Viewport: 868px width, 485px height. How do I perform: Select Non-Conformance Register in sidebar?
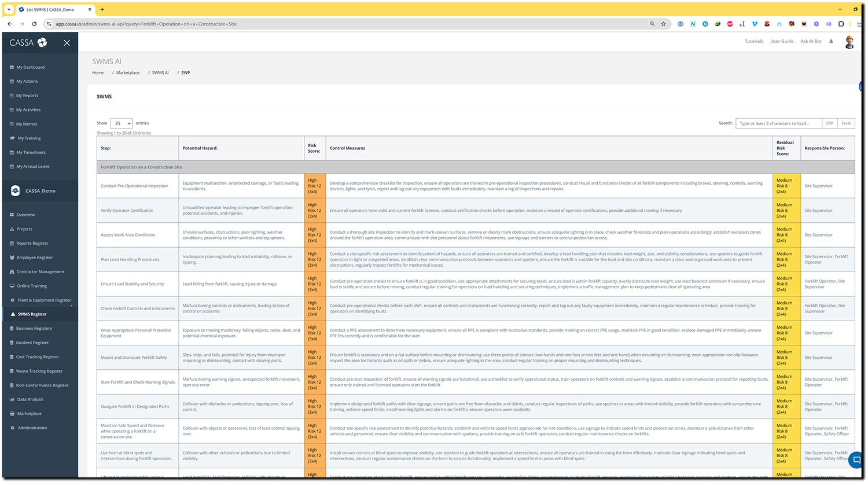coord(42,385)
